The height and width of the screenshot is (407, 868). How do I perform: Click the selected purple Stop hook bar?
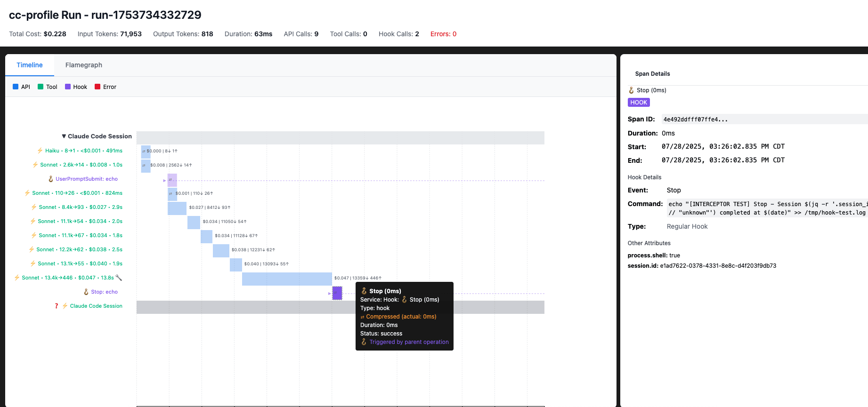click(337, 293)
